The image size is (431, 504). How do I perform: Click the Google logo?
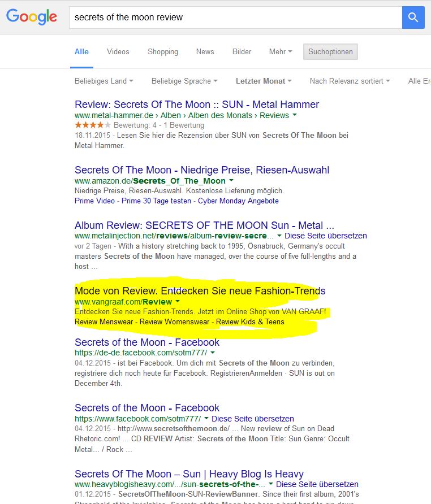[32, 17]
